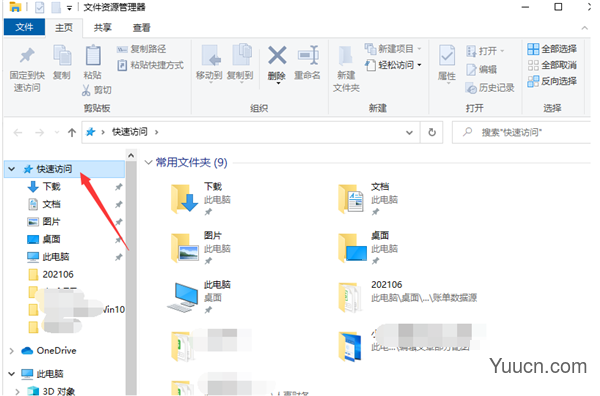Open the Properties icon with checkmark
This screenshot has height=396, width=600.
(x=447, y=56)
